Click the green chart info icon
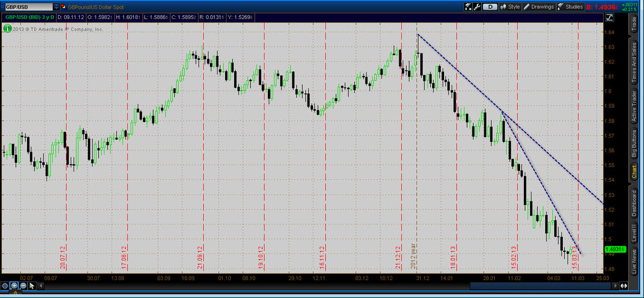This screenshot has width=644, height=298. tap(6, 28)
